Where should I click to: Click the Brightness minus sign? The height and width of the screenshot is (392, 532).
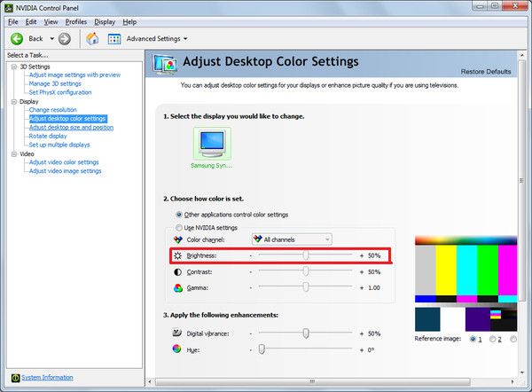(251, 256)
